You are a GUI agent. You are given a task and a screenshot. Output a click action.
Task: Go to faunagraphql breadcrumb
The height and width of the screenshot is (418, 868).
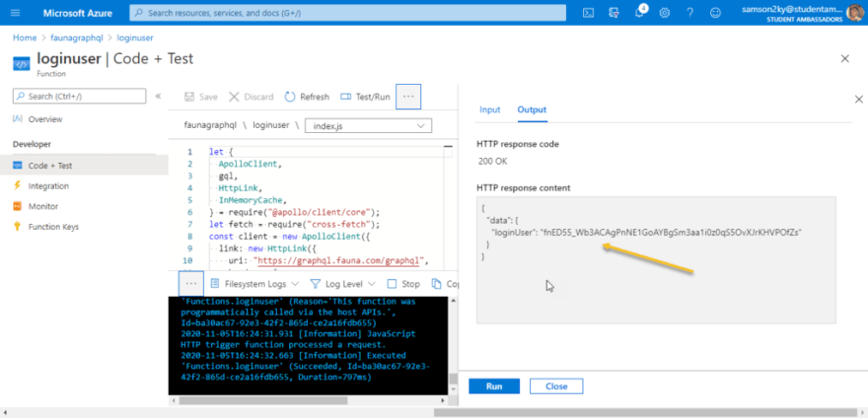(x=77, y=37)
